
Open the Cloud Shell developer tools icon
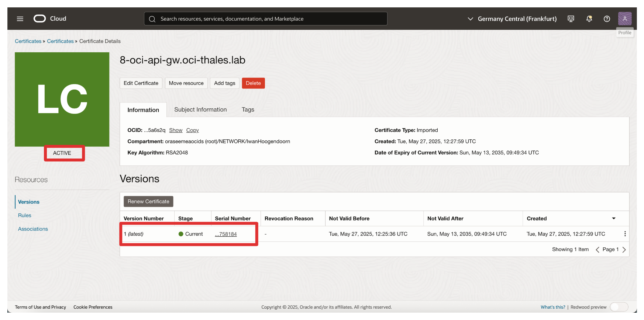571,19
